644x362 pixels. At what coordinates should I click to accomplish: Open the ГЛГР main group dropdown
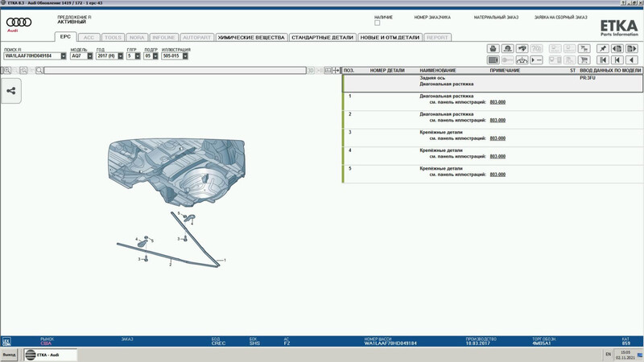point(138,56)
